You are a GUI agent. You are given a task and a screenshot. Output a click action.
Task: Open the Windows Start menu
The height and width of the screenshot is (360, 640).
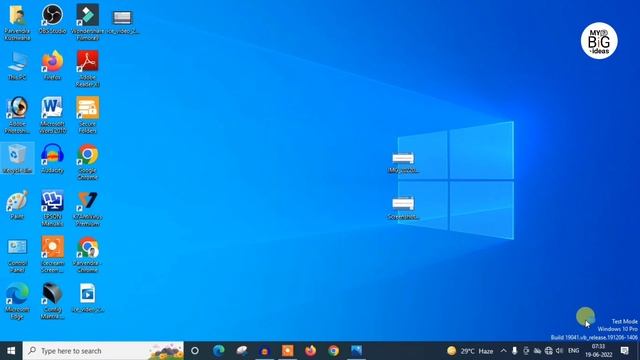pyautogui.click(x=11, y=351)
